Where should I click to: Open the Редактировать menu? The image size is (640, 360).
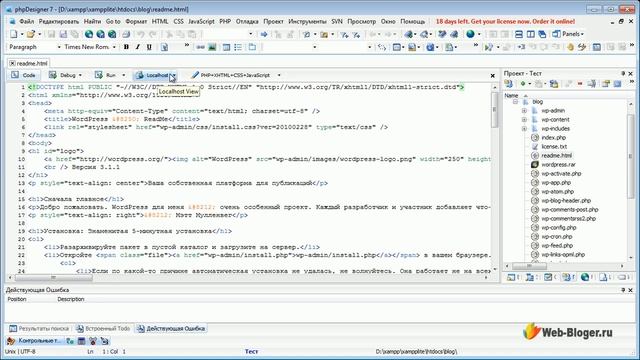click(59, 21)
